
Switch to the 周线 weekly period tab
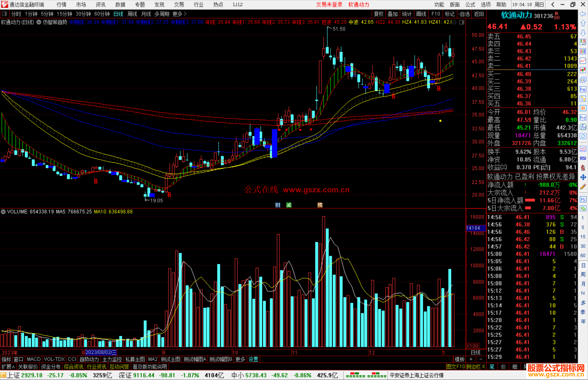pos(132,14)
